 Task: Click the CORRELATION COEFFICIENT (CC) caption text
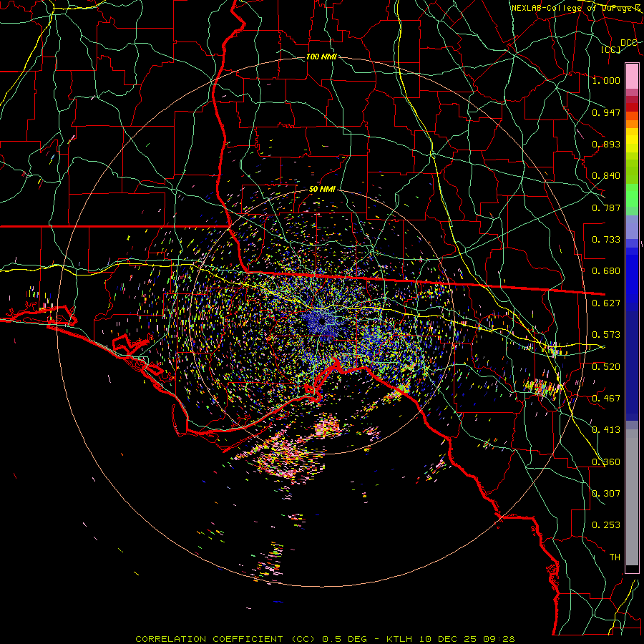[225, 639]
